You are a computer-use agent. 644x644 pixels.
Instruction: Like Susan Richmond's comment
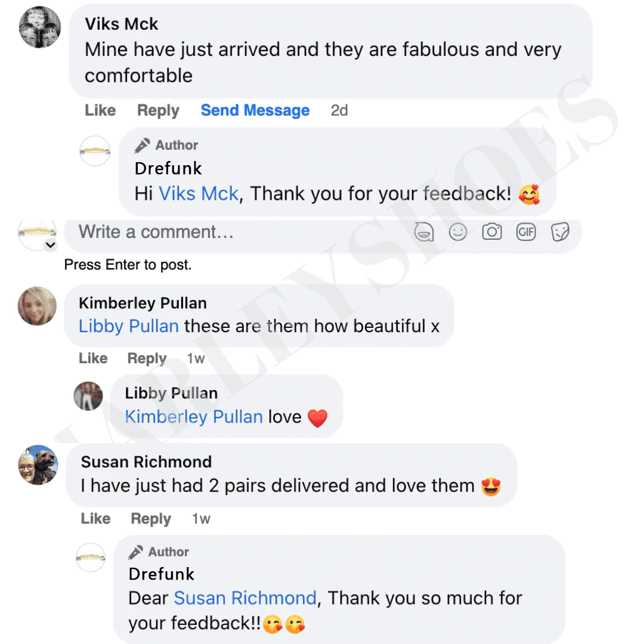[95, 519]
